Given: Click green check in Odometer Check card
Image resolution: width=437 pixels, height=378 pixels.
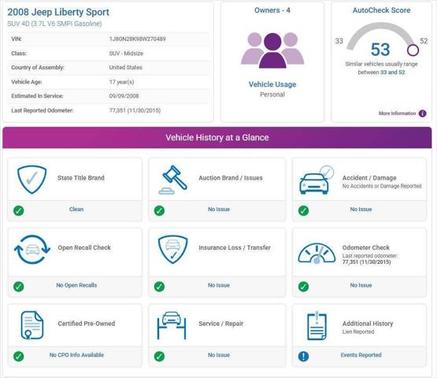Looking at the screenshot, I should (x=303, y=286).
